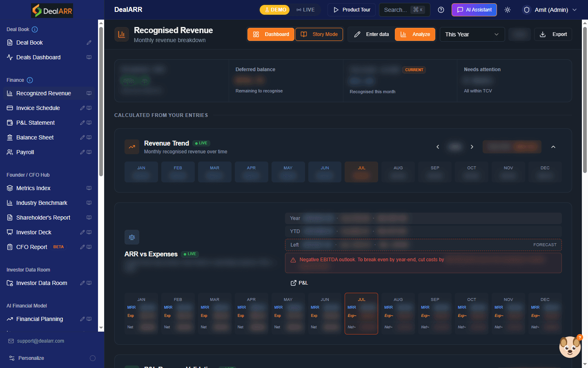Open Invoice Schedule page
Screen dimensions: 588x368
[x=38, y=108]
